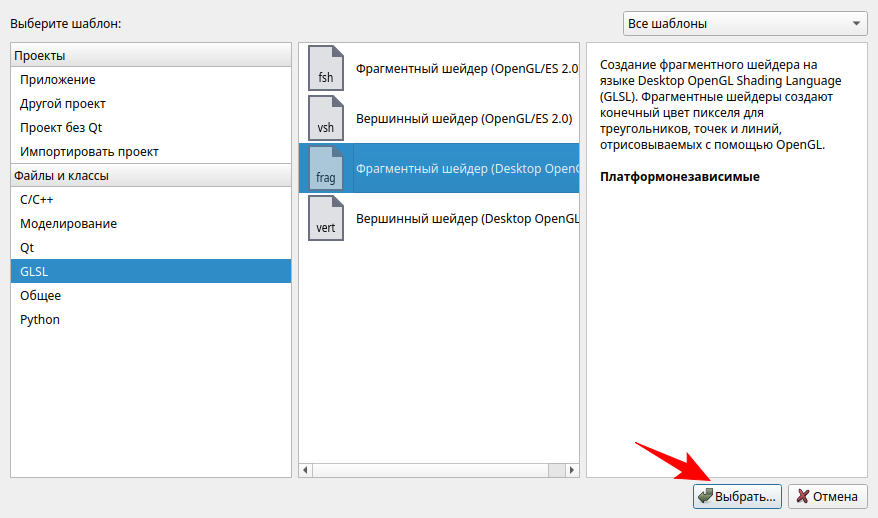Click the vert Desktop OpenGL shader icon
The height and width of the screenshot is (518, 878).
point(326,219)
